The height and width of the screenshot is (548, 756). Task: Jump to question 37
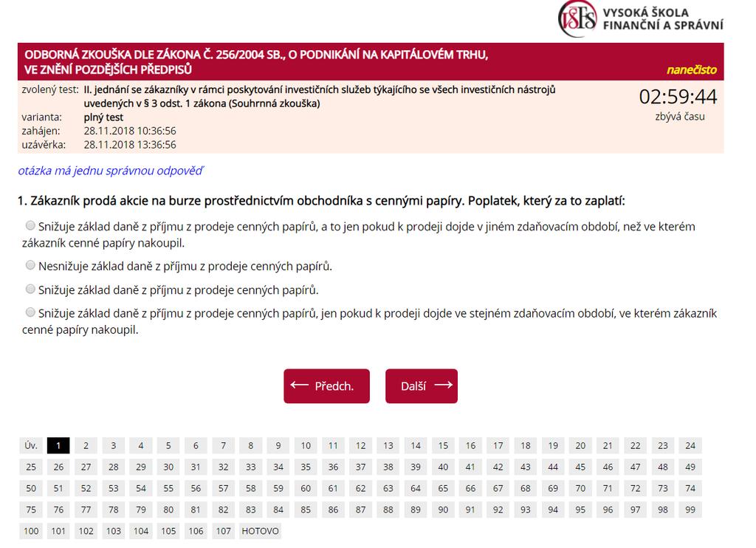coord(360,467)
